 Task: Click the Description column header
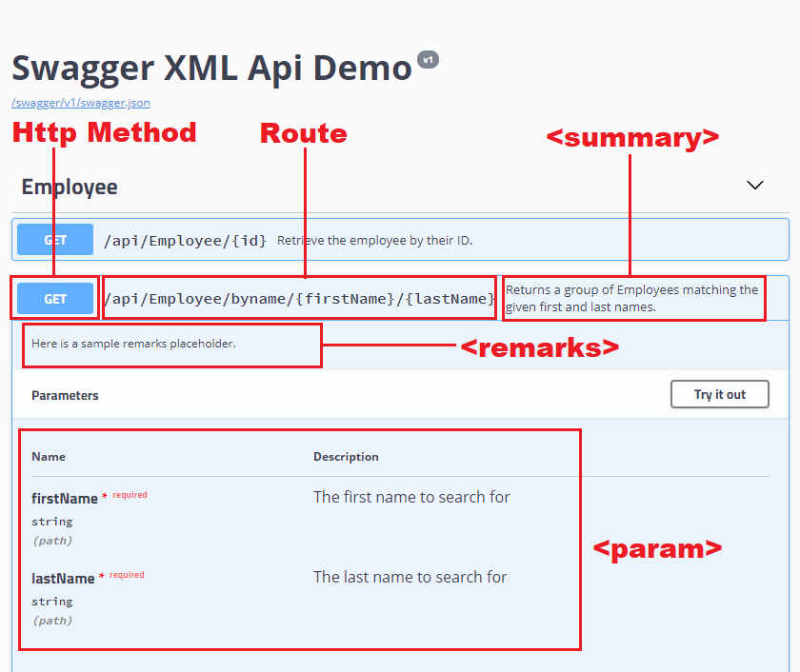(x=346, y=457)
